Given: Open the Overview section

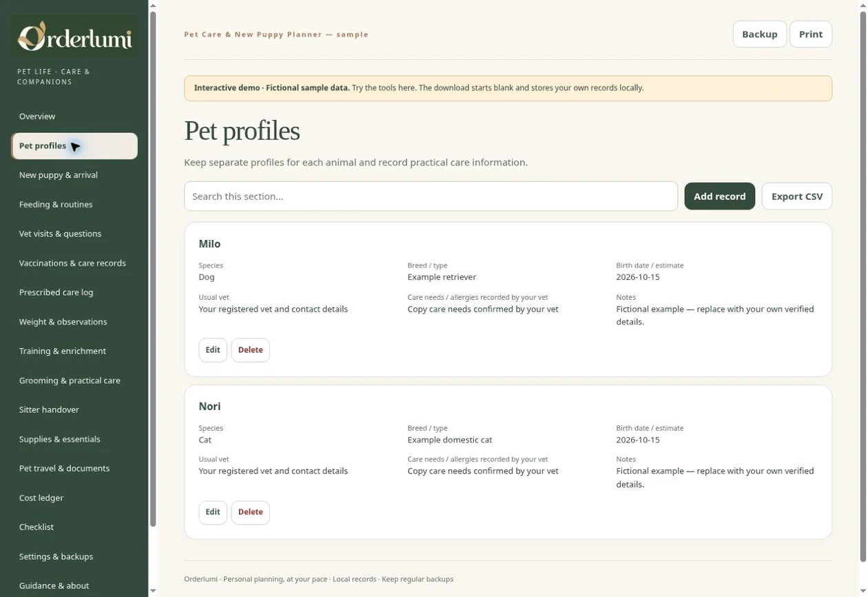Looking at the screenshot, I should coord(74,117).
